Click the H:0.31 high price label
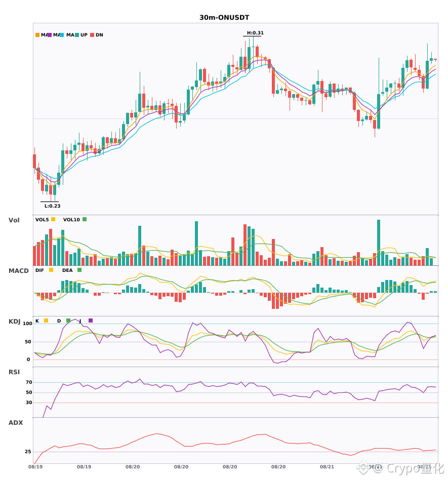448x481 pixels. 255,33
